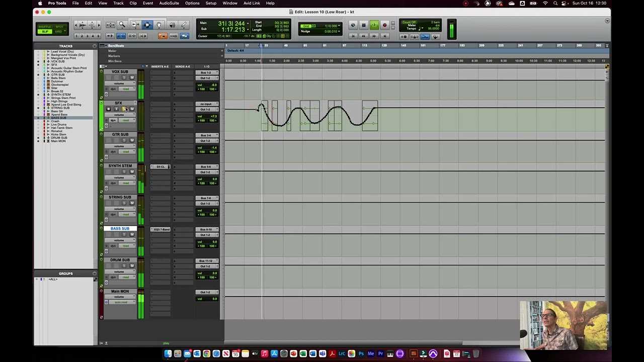
Task: Click the red Record transport button
Action: [x=384, y=25]
